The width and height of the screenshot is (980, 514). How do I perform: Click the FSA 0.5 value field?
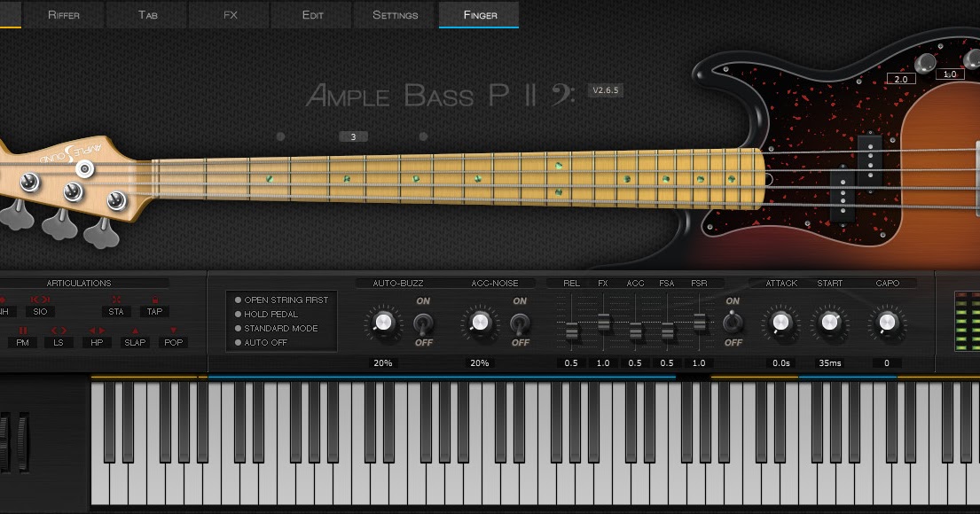pos(667,362)
